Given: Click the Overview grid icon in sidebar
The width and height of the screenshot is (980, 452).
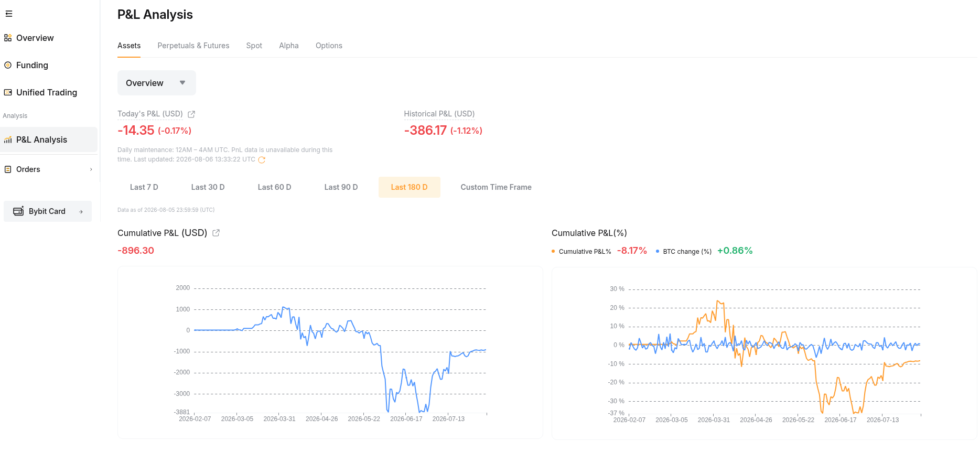Looking at the screenshot, I should point(8,38).
